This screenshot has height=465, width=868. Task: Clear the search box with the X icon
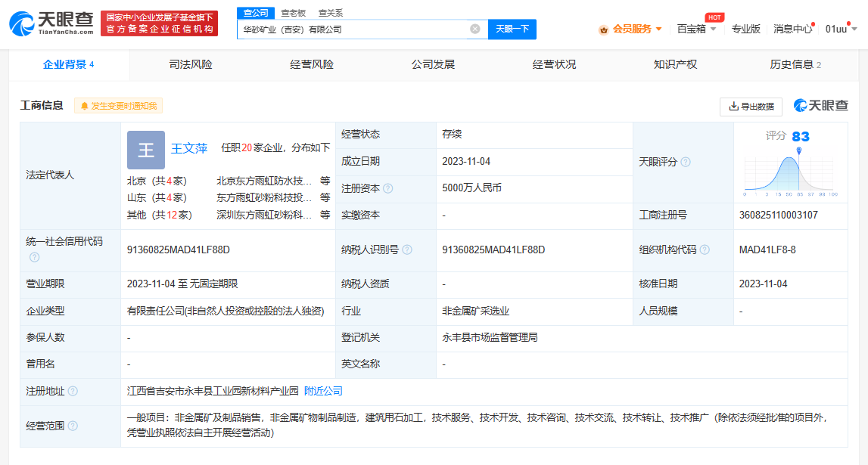[x=475, y=29]
